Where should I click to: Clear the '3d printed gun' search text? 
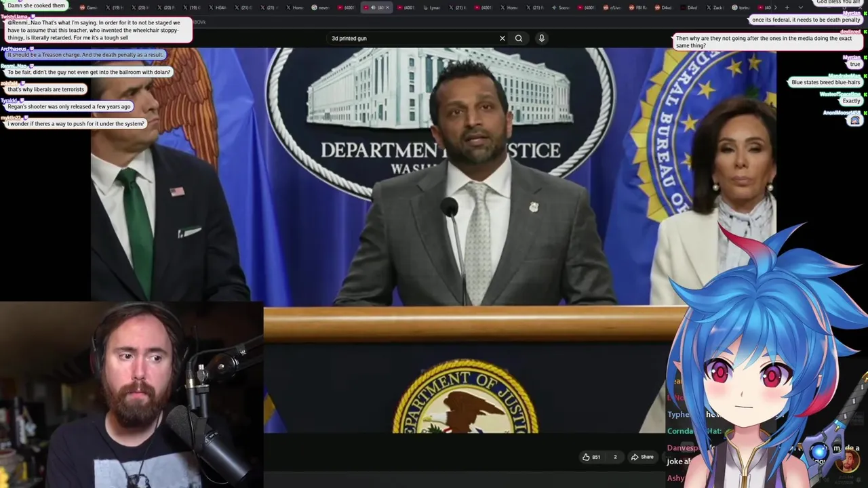[502, 38]
